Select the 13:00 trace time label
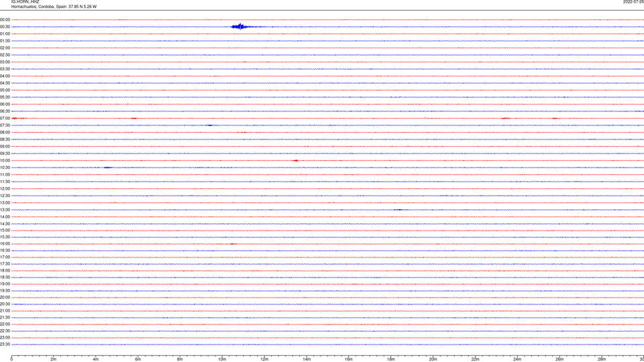 [x=5, y=202]
